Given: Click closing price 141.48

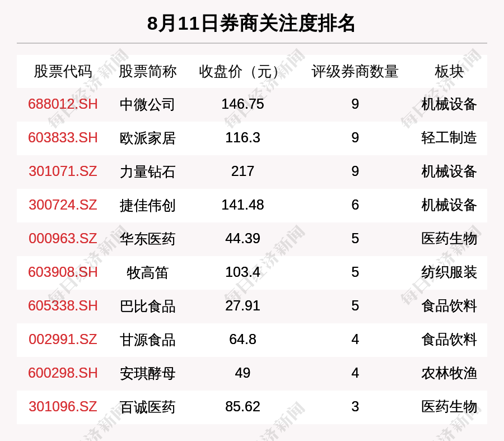Looking at the screenshot, I should [242, 205].
